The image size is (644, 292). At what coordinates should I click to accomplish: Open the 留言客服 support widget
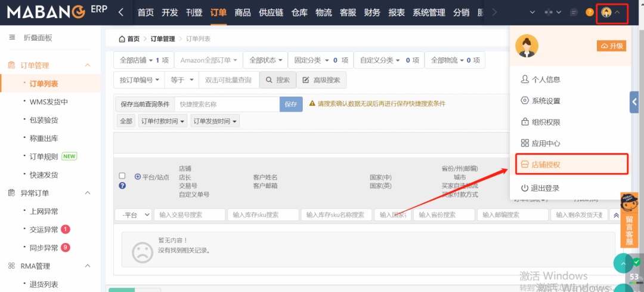[x=629, y=220]
